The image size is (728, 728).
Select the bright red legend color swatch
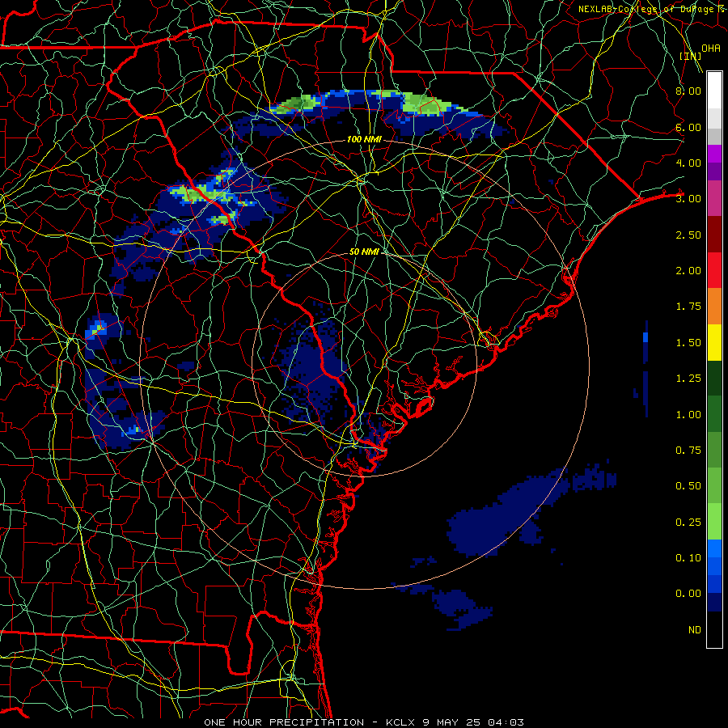pos(714,271)
